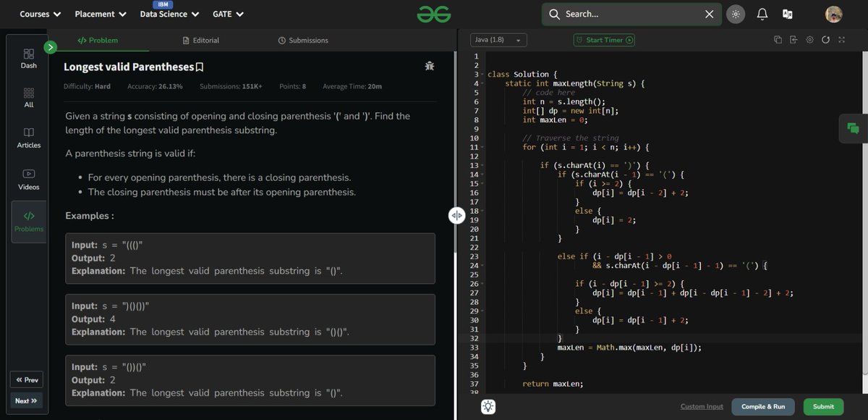The width and height of the screenshot is (868, 420).
Task: Use the panel split divider handle
Action: (x=456, y=216)
